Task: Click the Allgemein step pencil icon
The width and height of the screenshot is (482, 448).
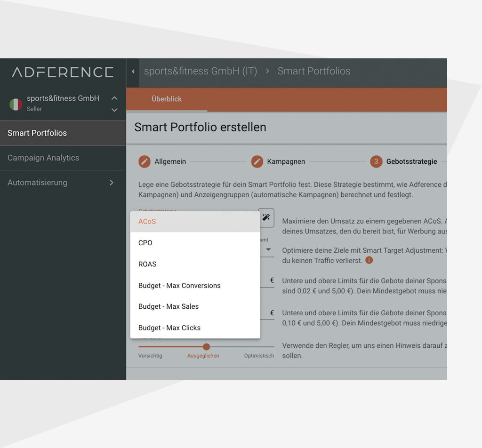Action: 145,161
